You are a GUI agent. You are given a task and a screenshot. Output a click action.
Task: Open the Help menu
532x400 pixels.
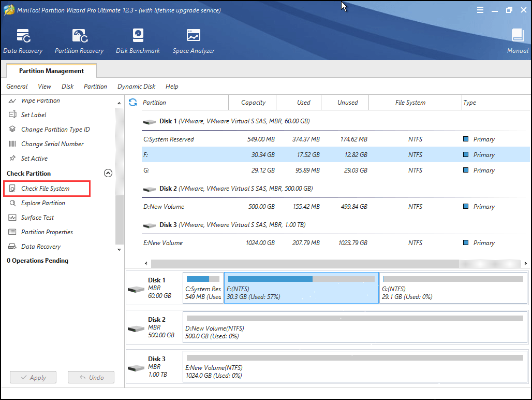172,87
